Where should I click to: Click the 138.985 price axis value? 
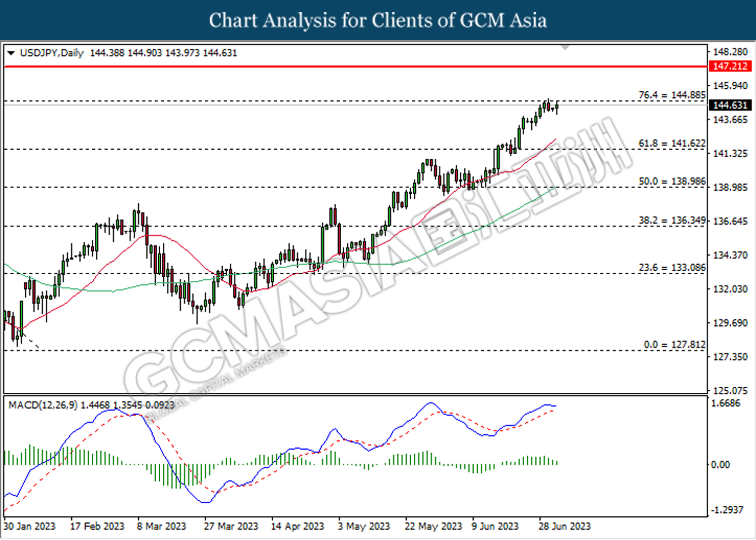point(730,187)
